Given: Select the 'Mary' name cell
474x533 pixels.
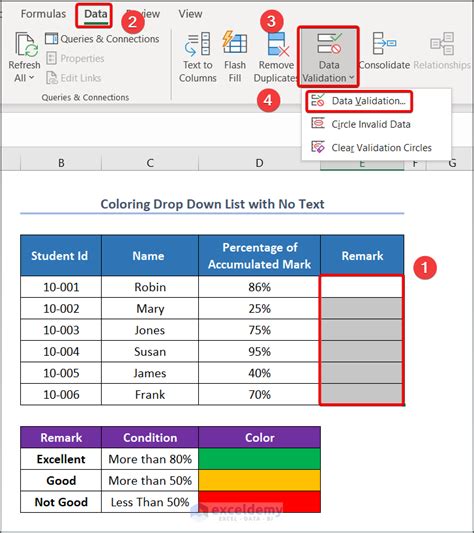Looking at the screenshot, I should (x=150, y=308).
